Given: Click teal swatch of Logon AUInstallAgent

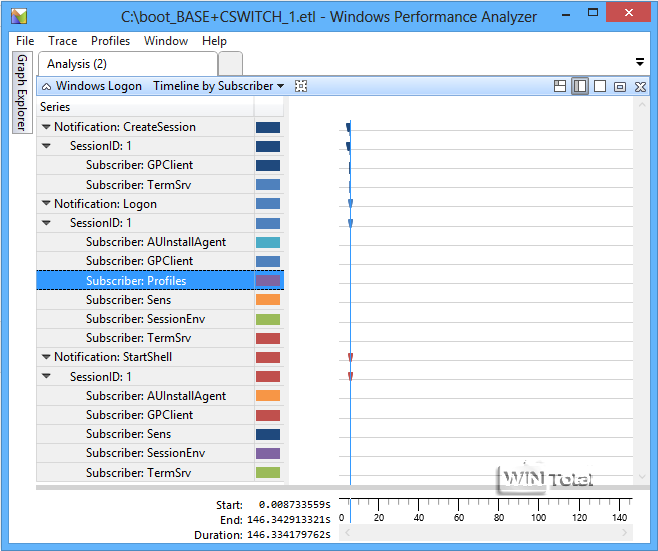Looking at the screenshot, I should pos(268,242).
